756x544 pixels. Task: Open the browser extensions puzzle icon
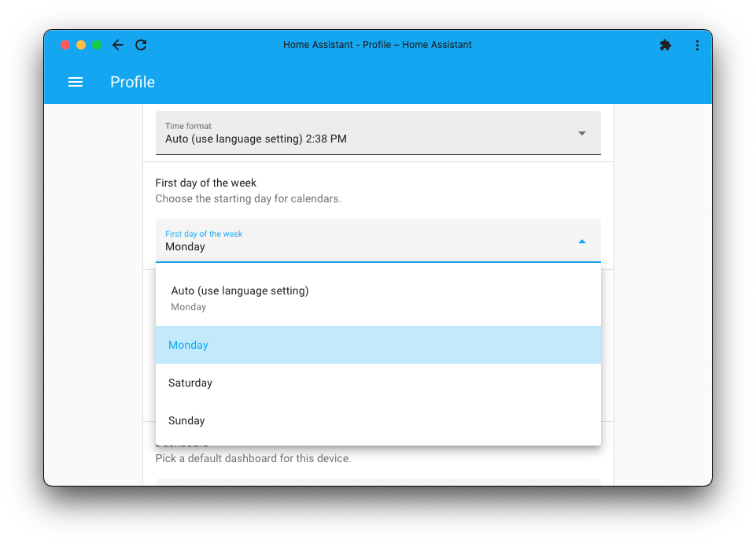(x=665, y=45)
